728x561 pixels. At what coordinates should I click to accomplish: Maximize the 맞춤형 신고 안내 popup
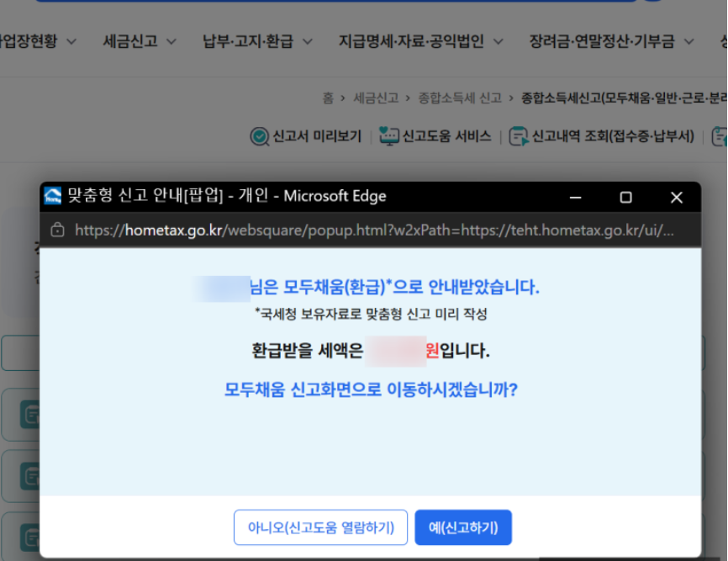click(x=625, y=198)
